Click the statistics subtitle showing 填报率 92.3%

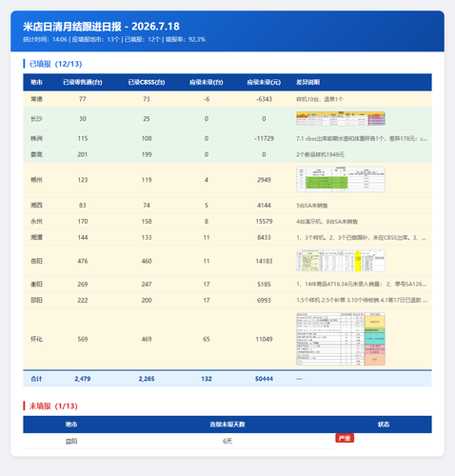coord(114,39)
